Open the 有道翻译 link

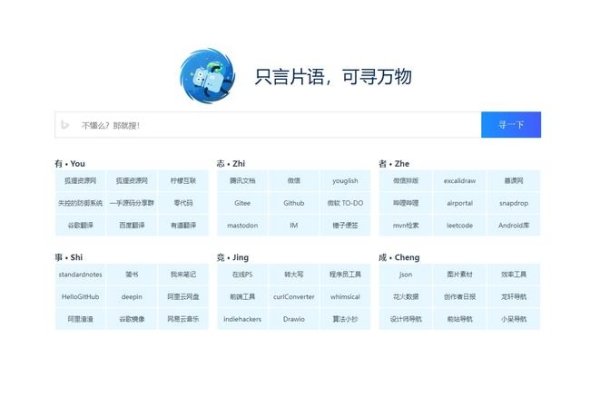183,225
